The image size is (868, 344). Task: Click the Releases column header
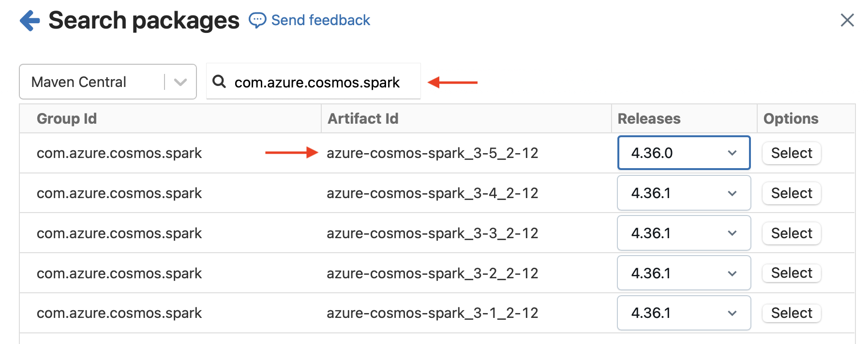[x=649, y=119]
